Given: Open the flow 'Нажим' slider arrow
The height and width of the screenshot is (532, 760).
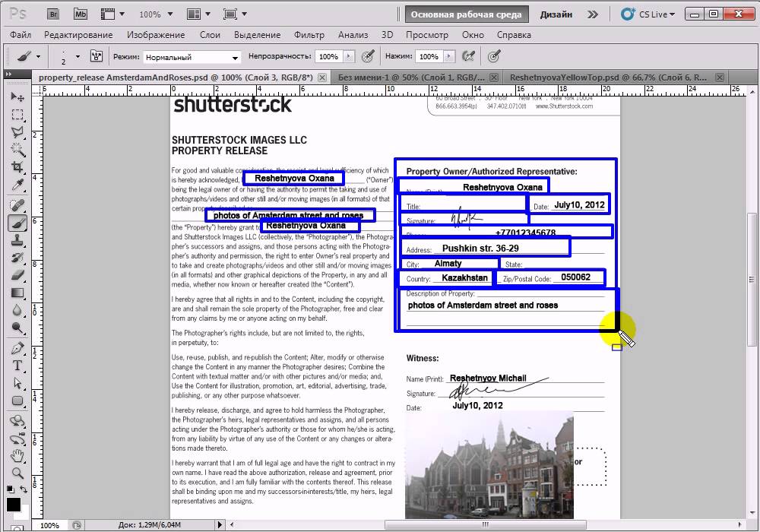Looking at the screenshot, I should (449, 56).
